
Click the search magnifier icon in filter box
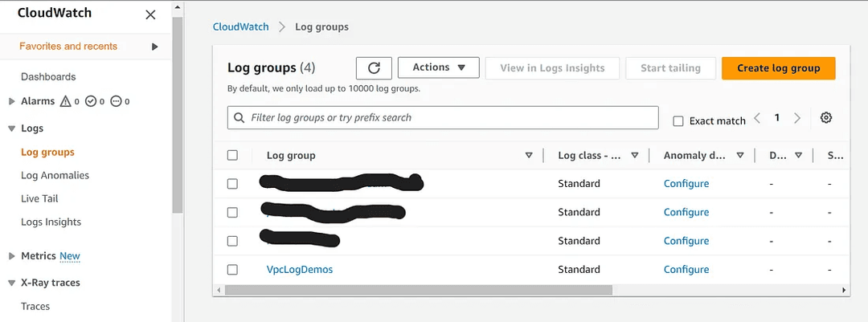(240, 118)
